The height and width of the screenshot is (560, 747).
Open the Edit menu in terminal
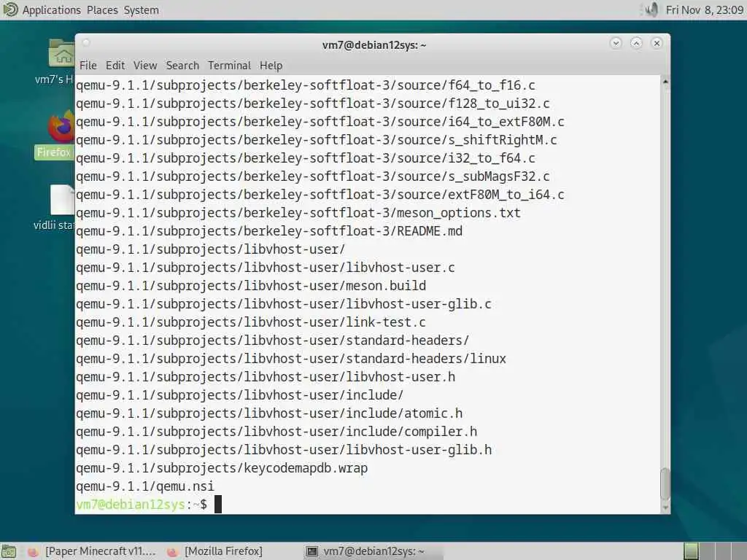(115, 65)
